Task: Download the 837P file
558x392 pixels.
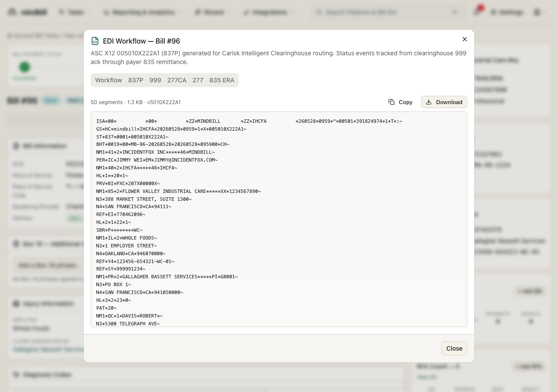Action: [x=444, y=102]
